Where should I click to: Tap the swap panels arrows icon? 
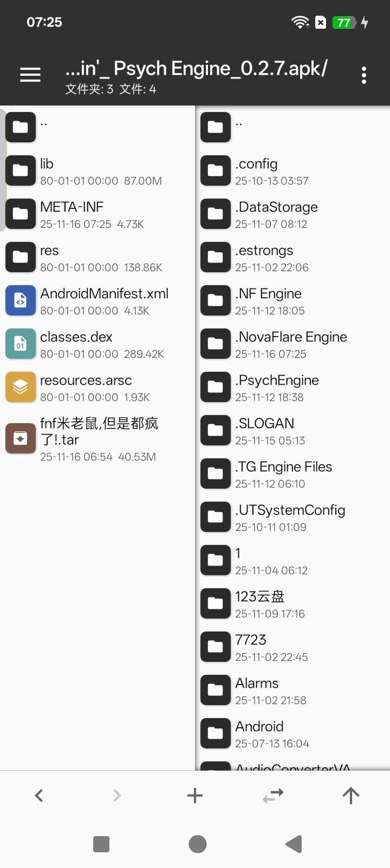pyautogui.click(x=273, y=795)
